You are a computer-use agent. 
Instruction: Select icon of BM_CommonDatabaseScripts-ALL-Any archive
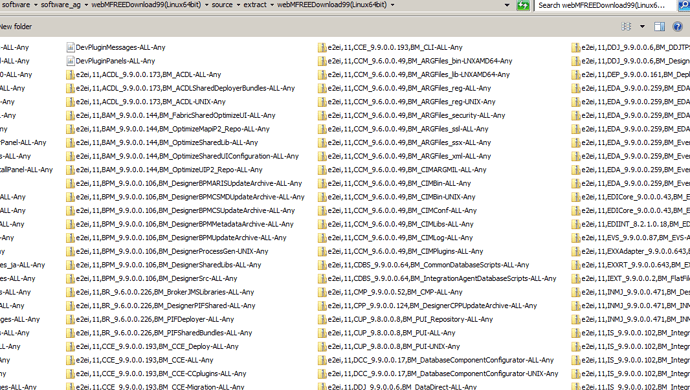click(x=322, y=265)
